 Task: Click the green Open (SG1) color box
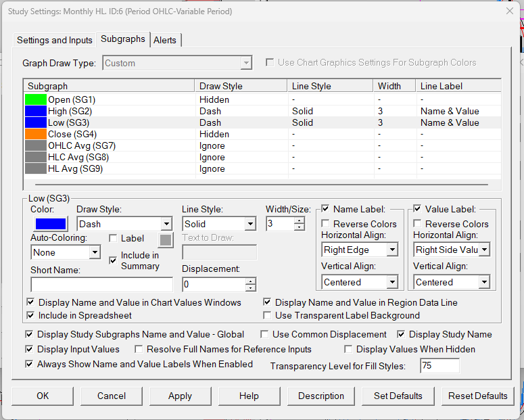(x=35, y=99)
